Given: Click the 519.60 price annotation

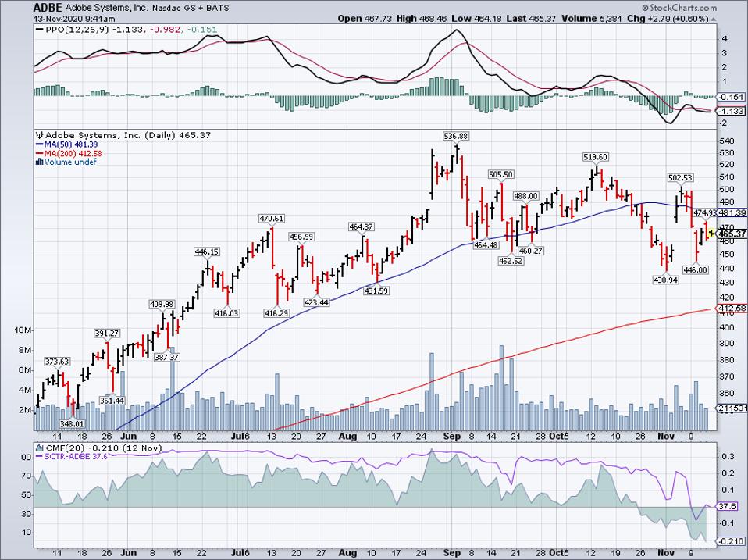Looking at the screenshot, I should click(x=595, y=157).
